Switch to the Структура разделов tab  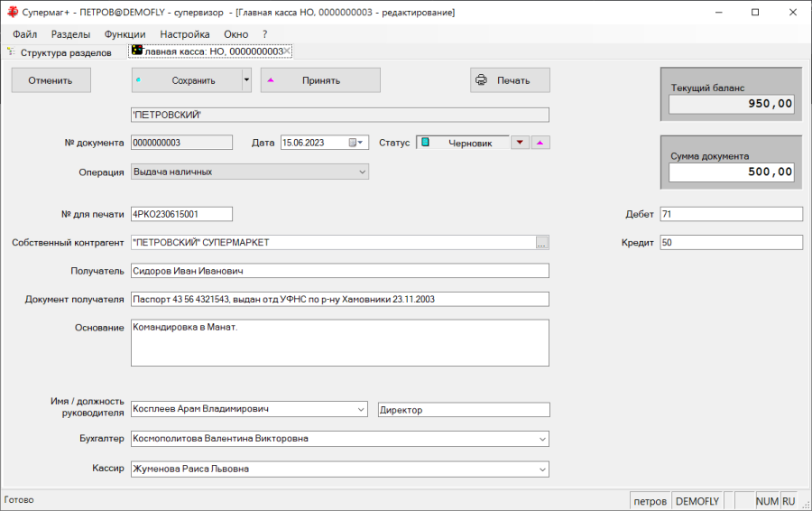click(x=65, y=52)
